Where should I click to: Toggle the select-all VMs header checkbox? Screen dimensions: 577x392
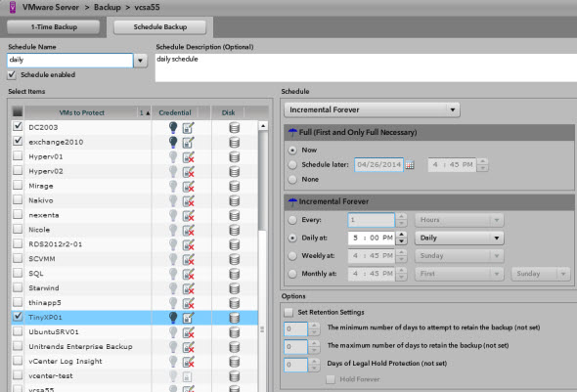18,111
